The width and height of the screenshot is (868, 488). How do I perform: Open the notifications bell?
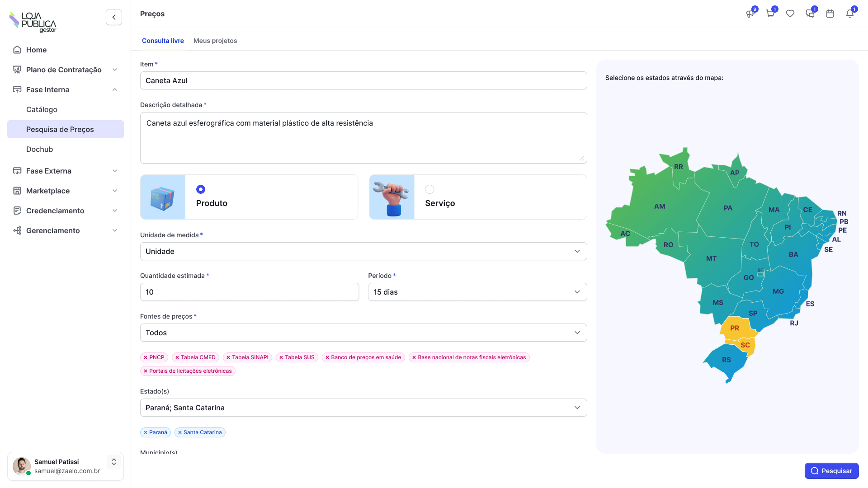850,14
